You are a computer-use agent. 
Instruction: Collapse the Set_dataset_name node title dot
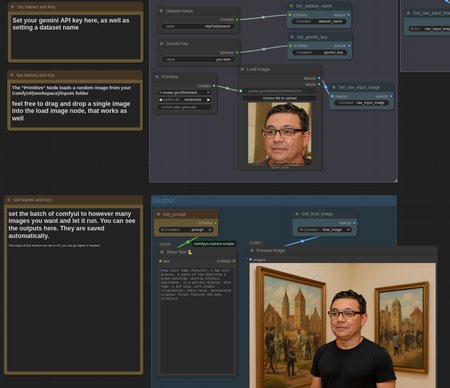coord(291,6)
